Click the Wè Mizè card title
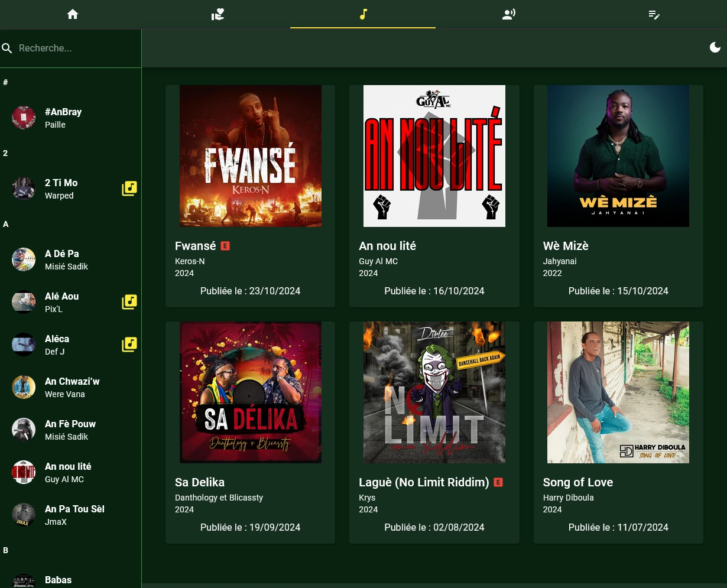727x588 pixels. point(566,246)
